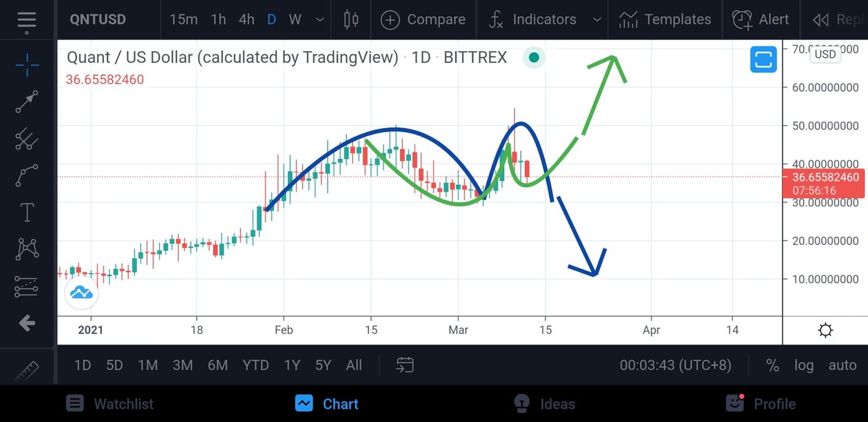Select the pitchfork drawing tool
The image size is (868, 422).
[27, 137]
